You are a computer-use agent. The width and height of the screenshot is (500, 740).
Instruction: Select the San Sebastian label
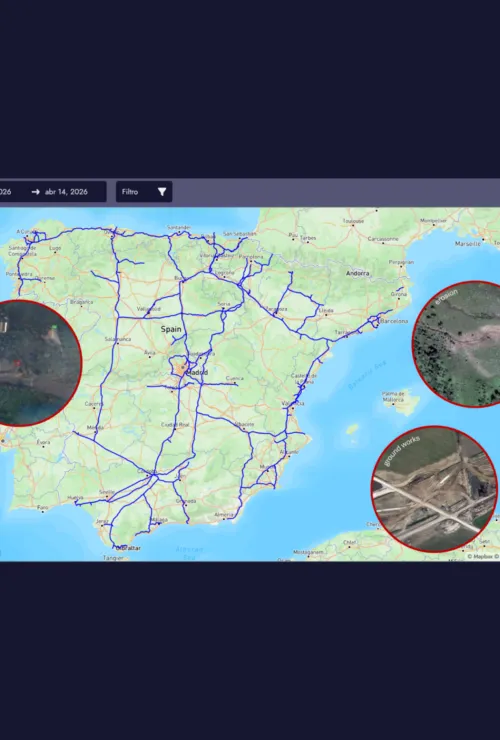pyautogui.click(x=240, y=233)
